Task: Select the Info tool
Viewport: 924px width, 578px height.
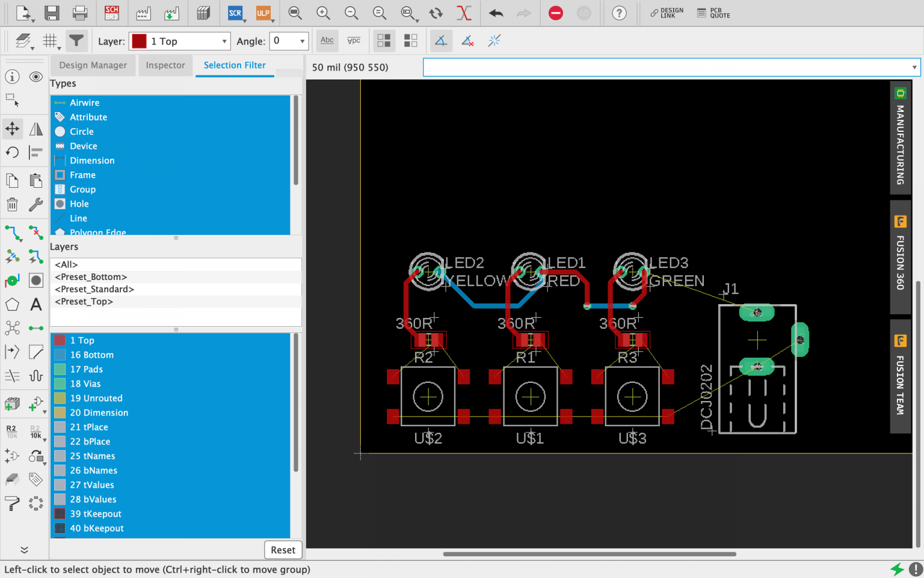Action: [12, 76]
